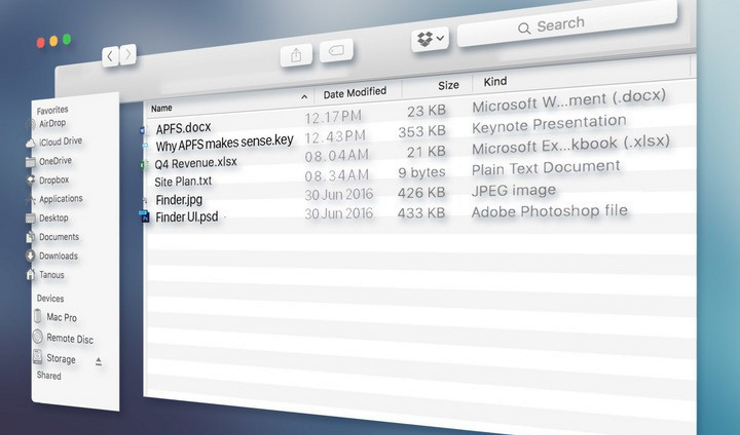Select Remote Disc under Devices
Image resolution: width=740 pixels, height=435 pixels.
coord(68,338)
